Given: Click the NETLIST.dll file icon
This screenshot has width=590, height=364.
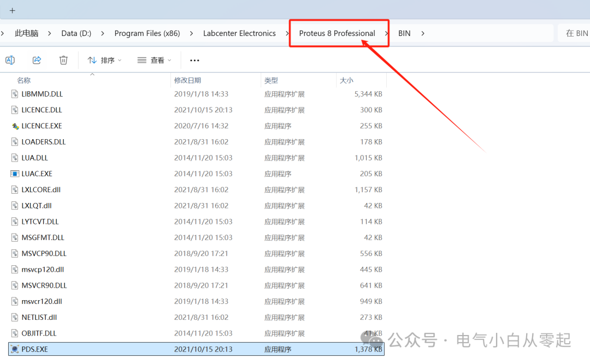Looking at the screenshot, I should pyautogui.click(x=15, y=318).
